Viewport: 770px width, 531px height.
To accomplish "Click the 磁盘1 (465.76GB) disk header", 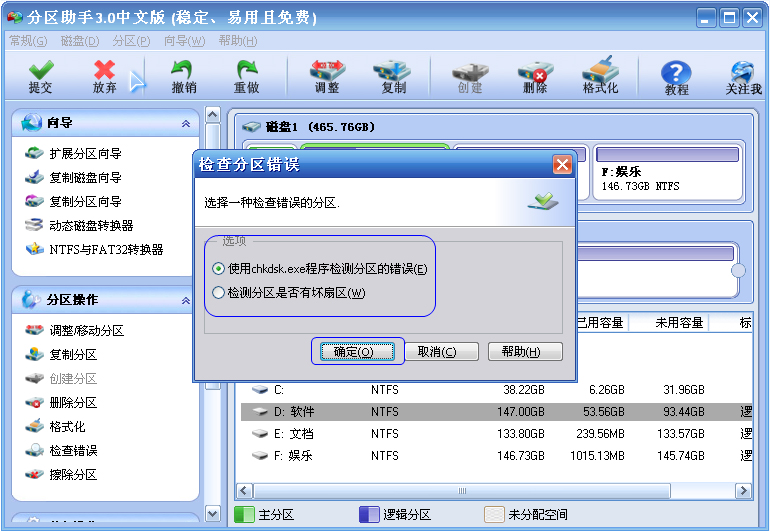I will (309, 127).
